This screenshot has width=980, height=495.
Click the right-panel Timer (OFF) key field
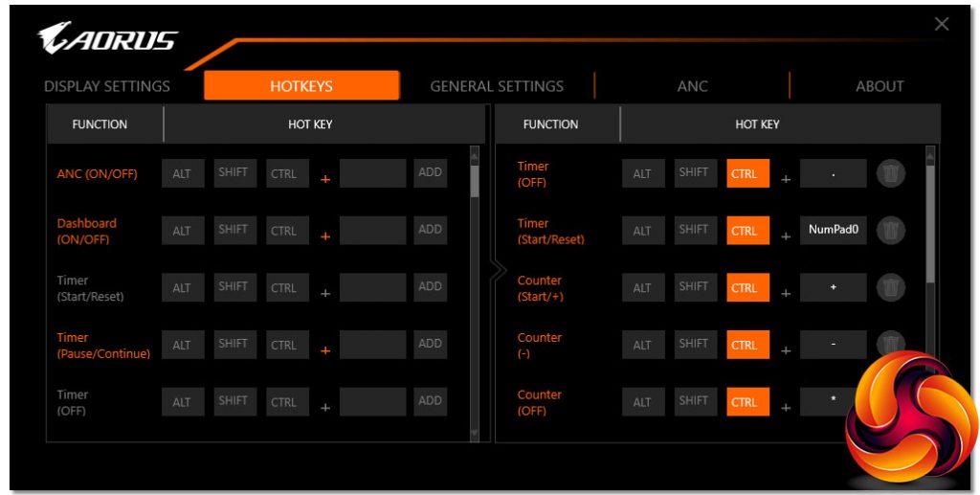click(x=834, y=173)
